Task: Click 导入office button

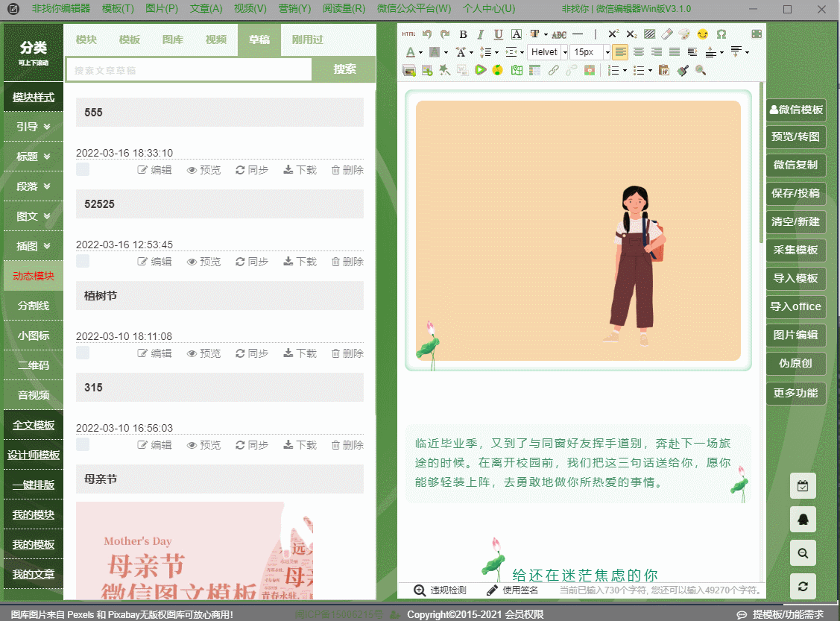Action: [x=795, y=306]
